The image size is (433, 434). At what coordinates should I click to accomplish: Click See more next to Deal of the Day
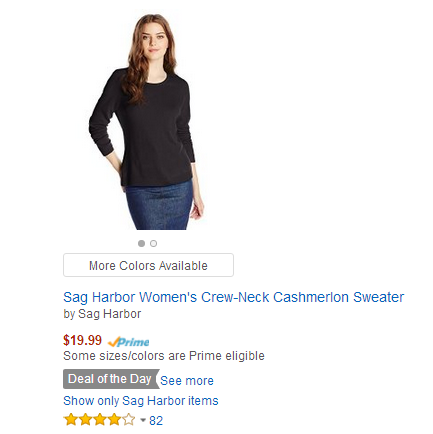[x=187, y=380]
